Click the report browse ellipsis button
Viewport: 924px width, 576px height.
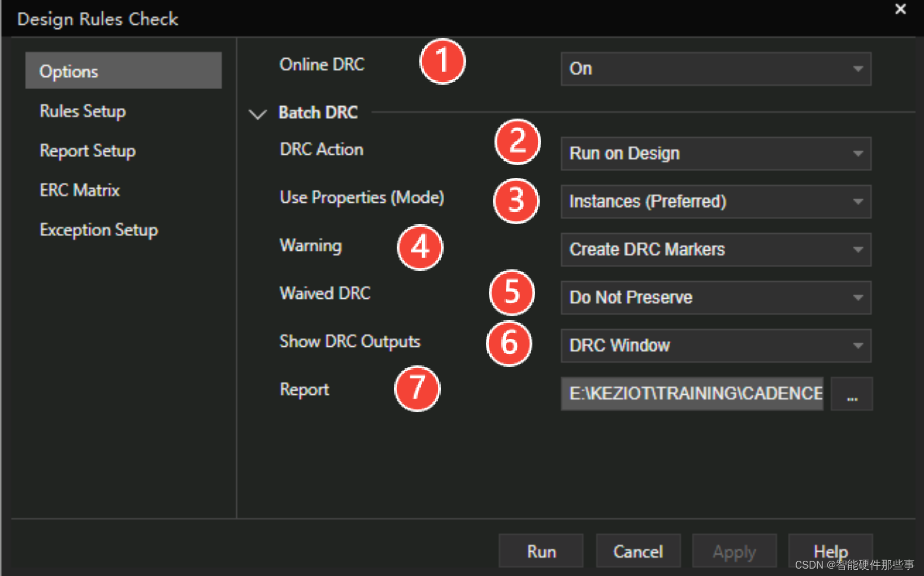852,394
